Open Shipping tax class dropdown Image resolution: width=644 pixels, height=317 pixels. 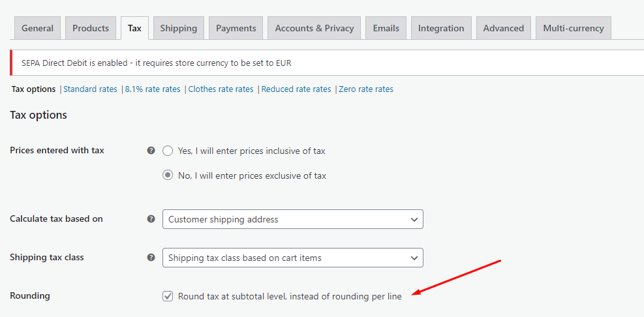(x=293, y=258)
